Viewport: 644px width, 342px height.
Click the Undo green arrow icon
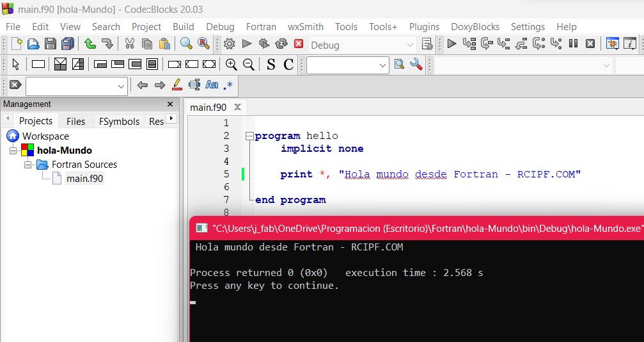point(90,44)
